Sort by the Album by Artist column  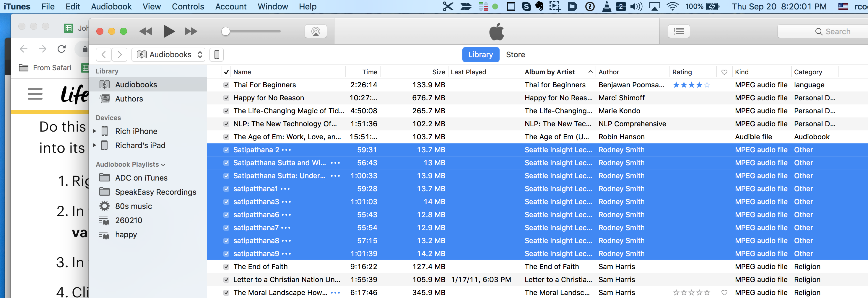coord(558,72)
